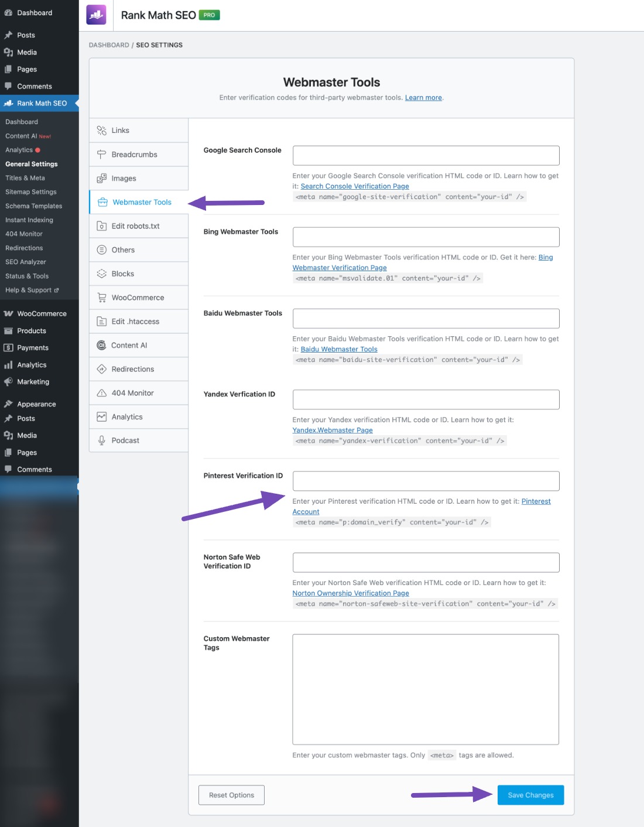Click the Redirections tab icon
Image resolution: width=644 pixels, height=827 pixels.
tap(101, 368)
